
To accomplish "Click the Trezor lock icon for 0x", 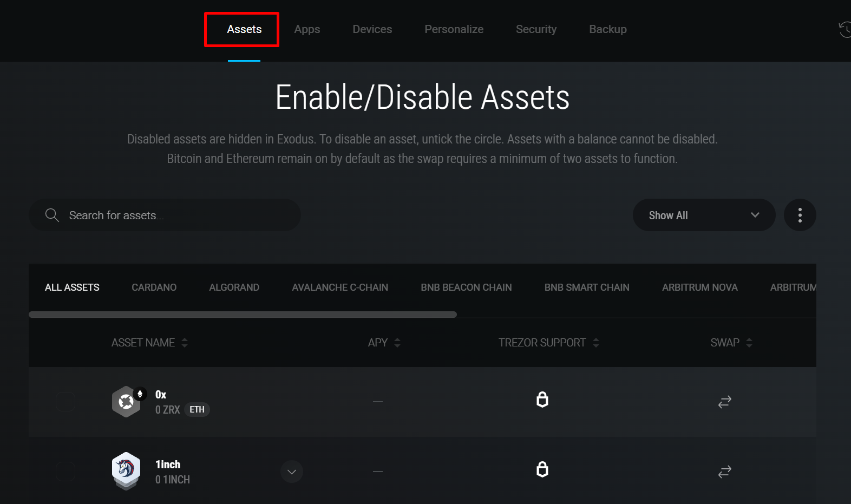I will pos(542,400).
